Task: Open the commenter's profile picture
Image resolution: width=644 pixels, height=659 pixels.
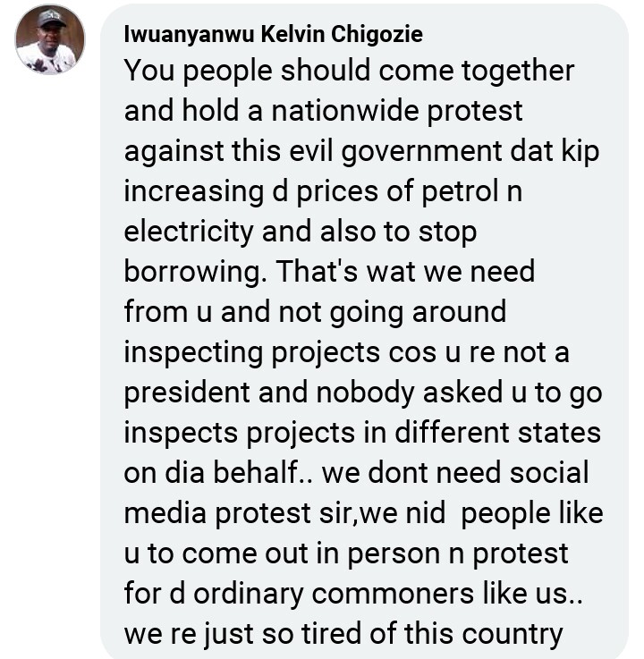Action: pos(50,39)
